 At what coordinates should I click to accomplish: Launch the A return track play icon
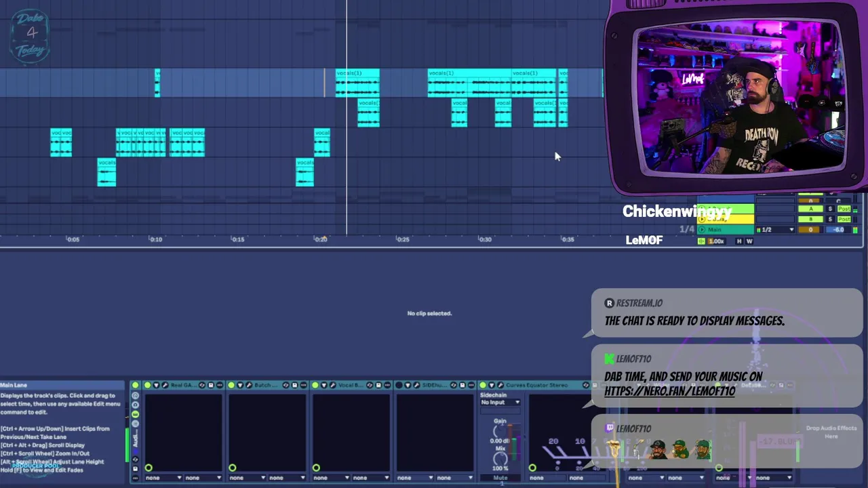coord(702,208)
